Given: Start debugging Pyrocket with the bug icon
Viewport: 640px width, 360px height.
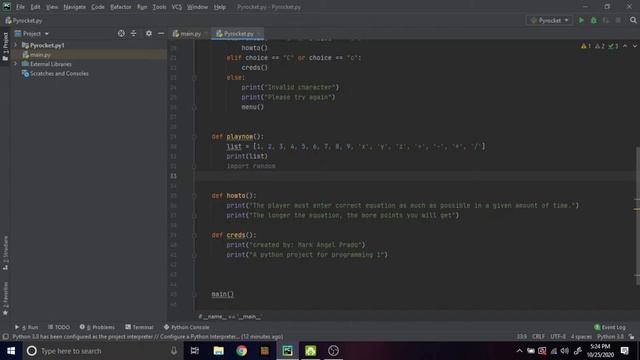Looking at the screenshot, I should click(593, 20).
